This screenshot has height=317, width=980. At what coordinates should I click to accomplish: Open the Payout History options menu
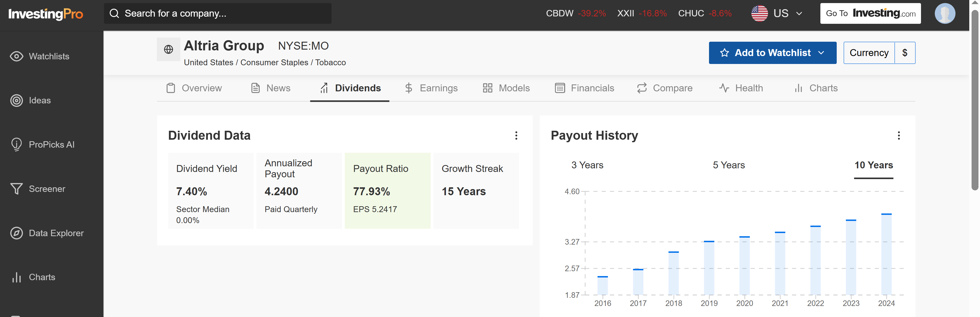coord(899,135)
